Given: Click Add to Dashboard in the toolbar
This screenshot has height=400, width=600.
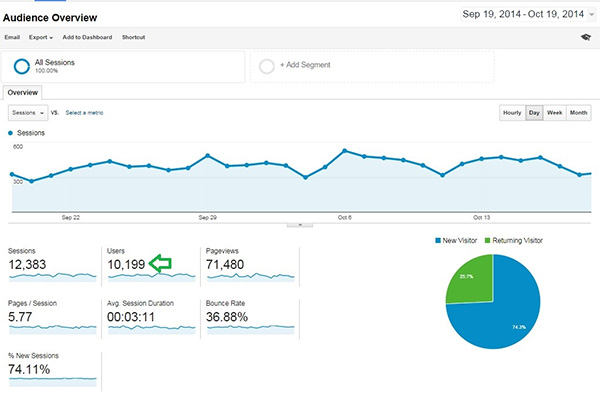Looking at the screenshot, I should [89, 36].
